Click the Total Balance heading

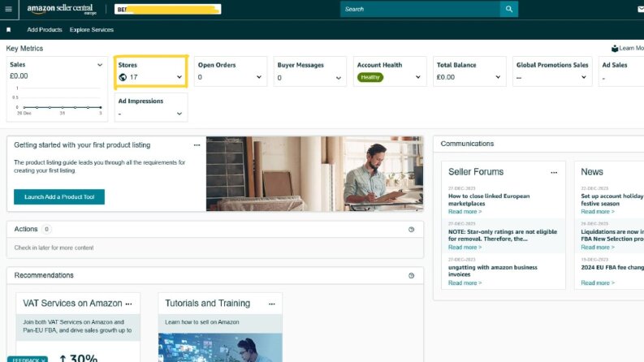pyautogui.click(x=456, y=65)
